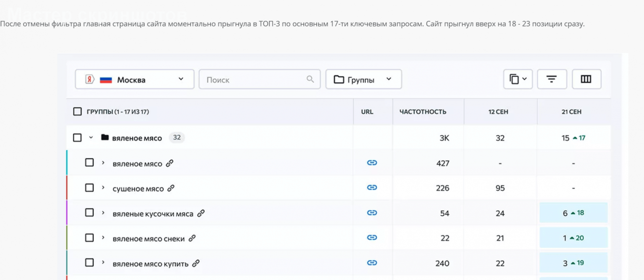Open URL link for вяленое мясо купить row
This screenshot has width=644, height=280.
coord(372,263)
